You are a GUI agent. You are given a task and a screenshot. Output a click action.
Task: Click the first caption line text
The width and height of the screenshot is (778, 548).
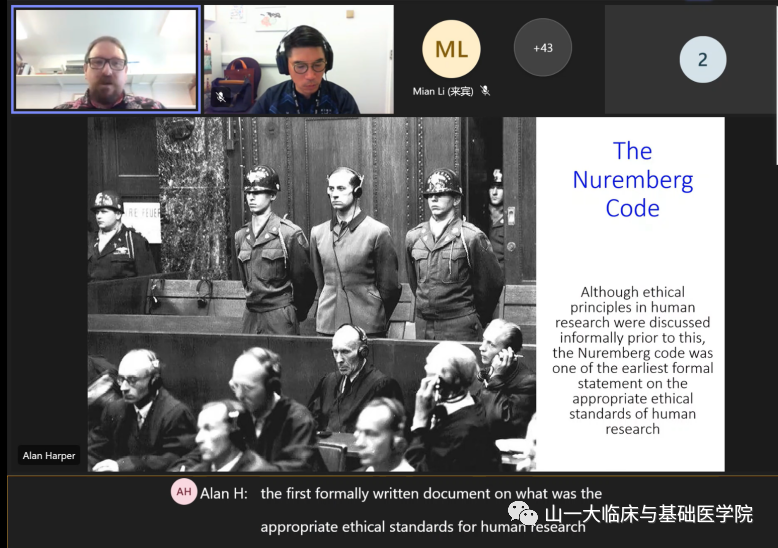pos(431,493)
